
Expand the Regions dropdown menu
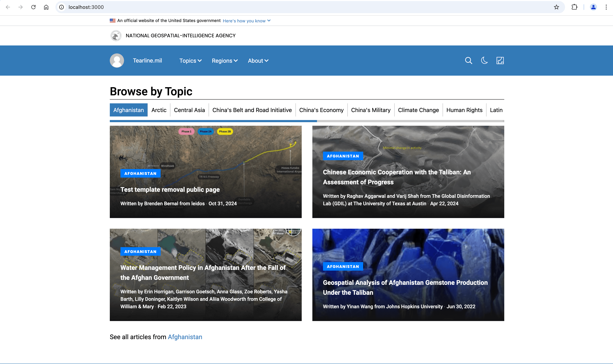(225, 61)
